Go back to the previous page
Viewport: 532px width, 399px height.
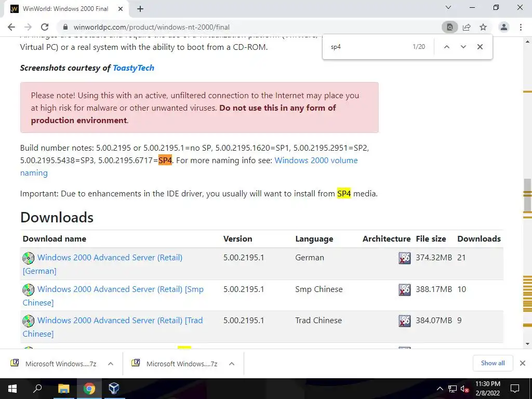pos(11,27)
